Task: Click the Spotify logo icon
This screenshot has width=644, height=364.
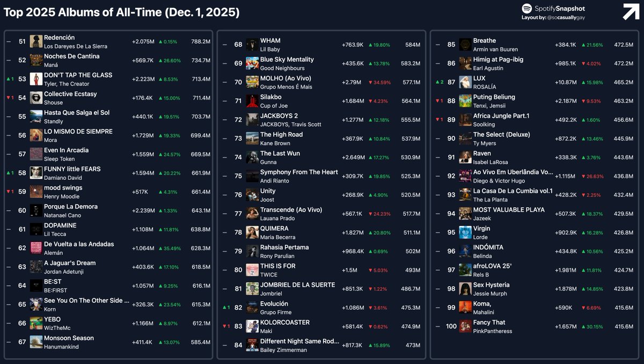Action: (526, 9)
